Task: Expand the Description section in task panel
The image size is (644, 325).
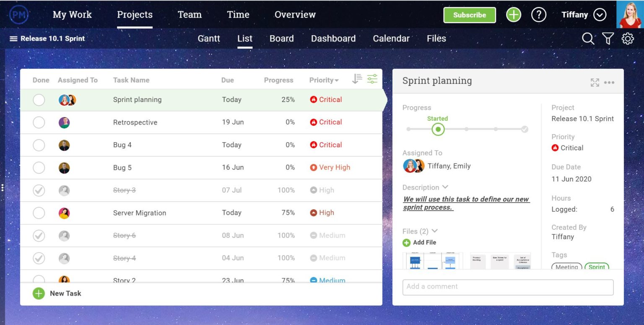Action: click(x=445, y=187)
